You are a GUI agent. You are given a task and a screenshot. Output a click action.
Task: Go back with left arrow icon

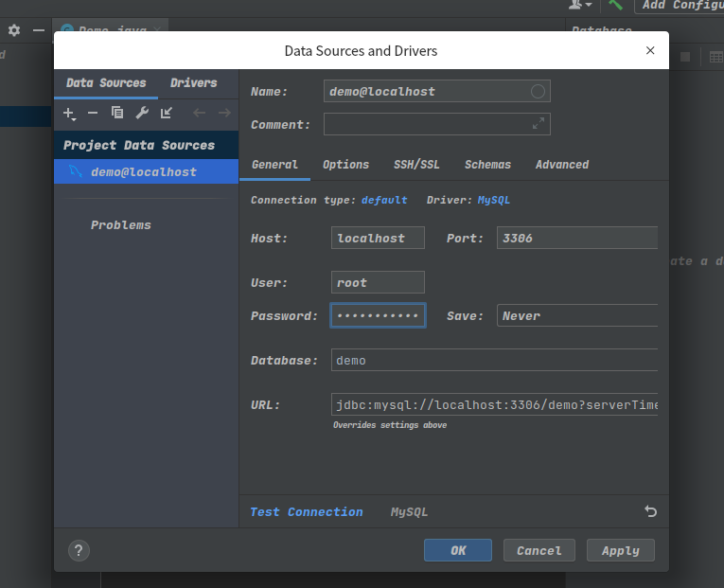pos(199,113)
